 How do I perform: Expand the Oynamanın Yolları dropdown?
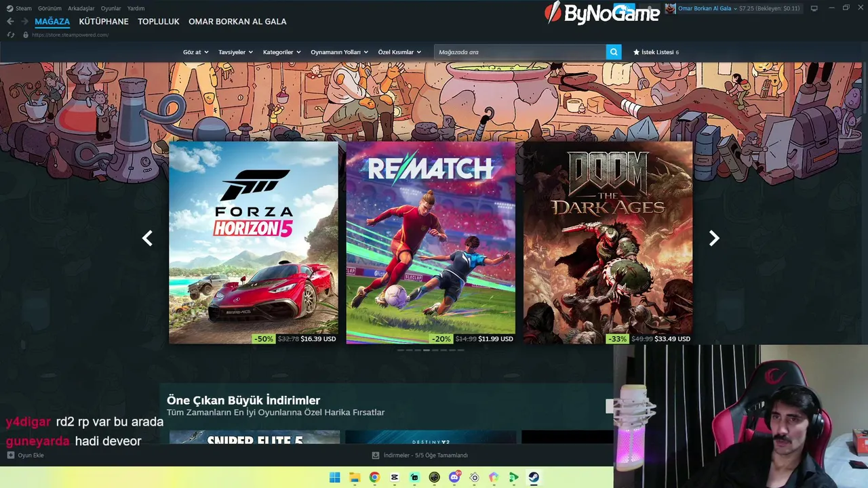(x=339, y=52)
